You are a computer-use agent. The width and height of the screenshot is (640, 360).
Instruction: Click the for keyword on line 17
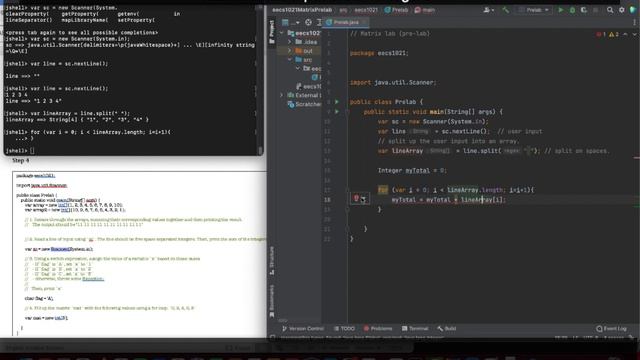click(x=383, y=190)
